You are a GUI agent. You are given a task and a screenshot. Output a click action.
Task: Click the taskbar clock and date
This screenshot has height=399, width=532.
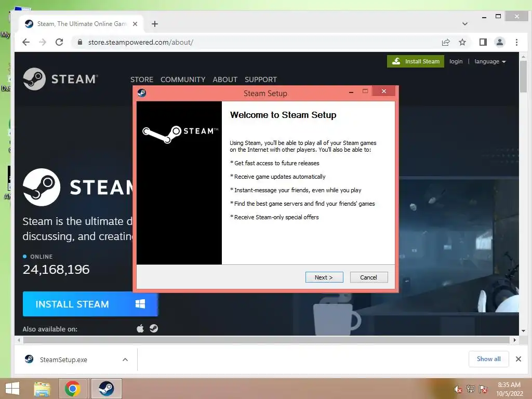click(x=509, y=389)
